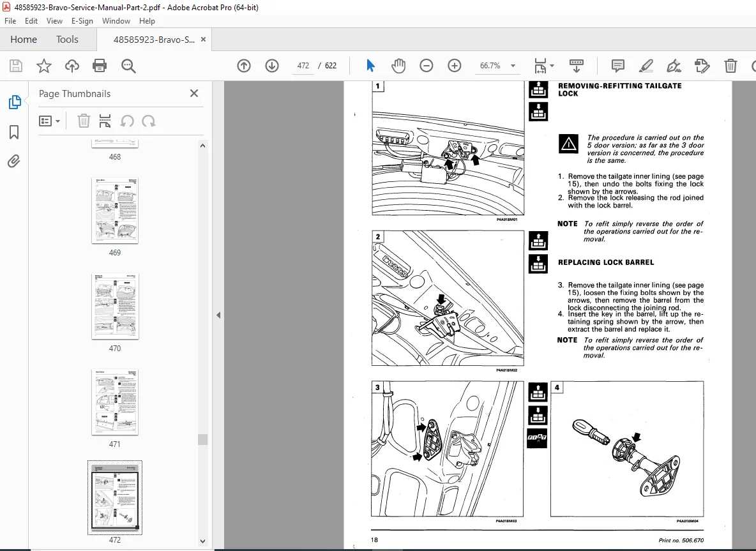This screenshot has width=756, height=551.
Task: Rotate page clockwise in thumbnails panel
Action: point(149,121)
